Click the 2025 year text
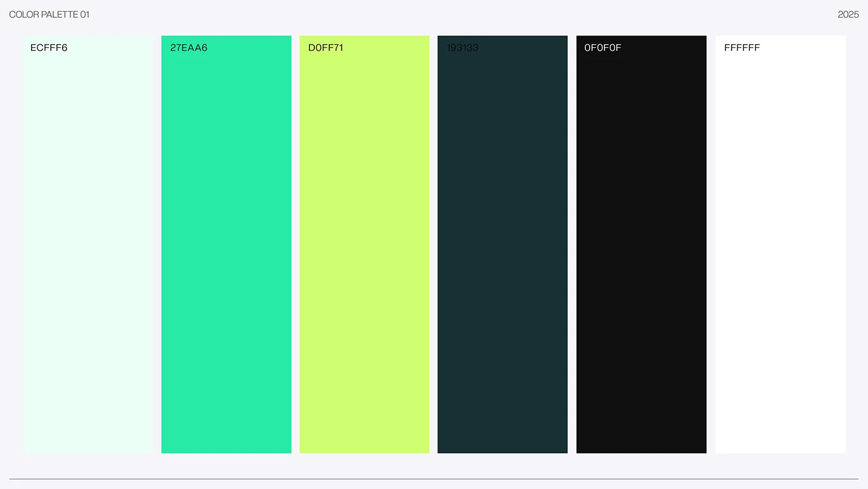 point(848,14)
